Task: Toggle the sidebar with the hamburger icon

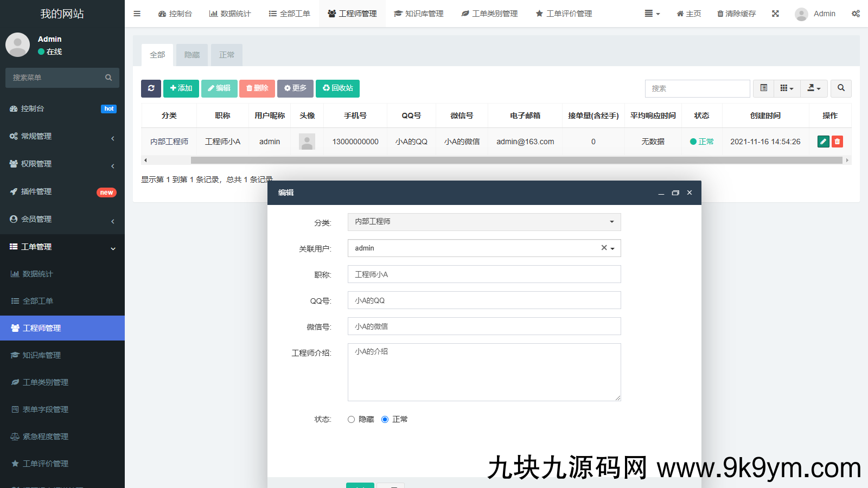Action: [x=137, y=14]
